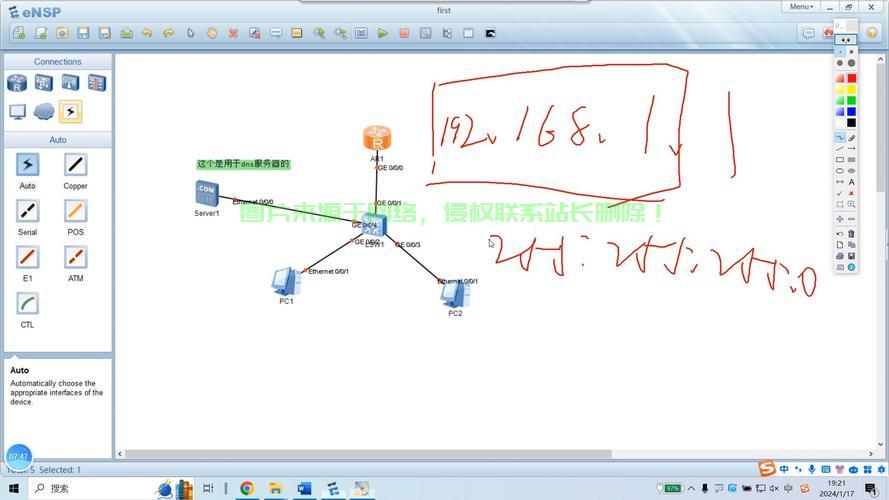Select the POS cable type
Screen dimensions: 889x500
[x=75, y=211]
